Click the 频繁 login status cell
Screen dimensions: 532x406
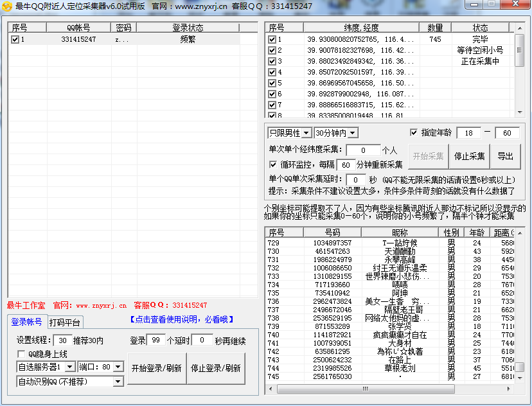click(188, 39)
